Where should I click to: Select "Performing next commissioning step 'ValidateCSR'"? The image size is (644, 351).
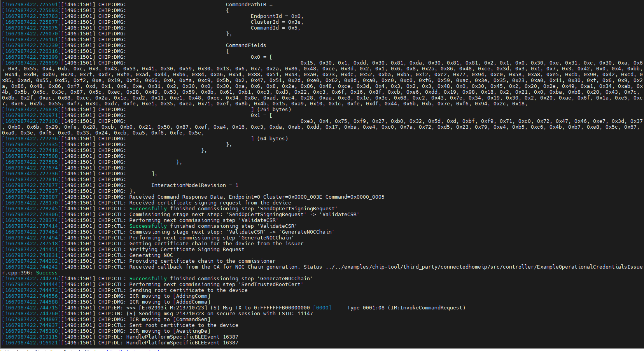[x=204, y=220]
